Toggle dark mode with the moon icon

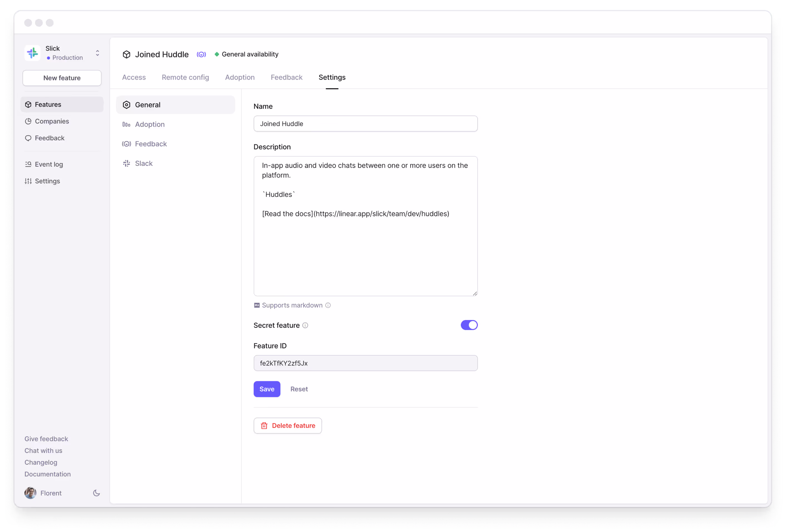(97, 494)
